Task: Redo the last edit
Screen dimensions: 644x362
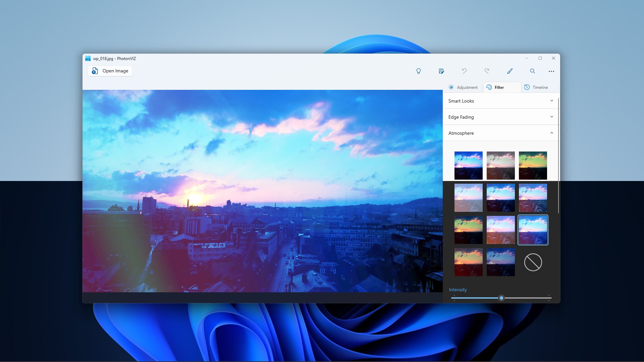Action: click(x=487, y=71)
